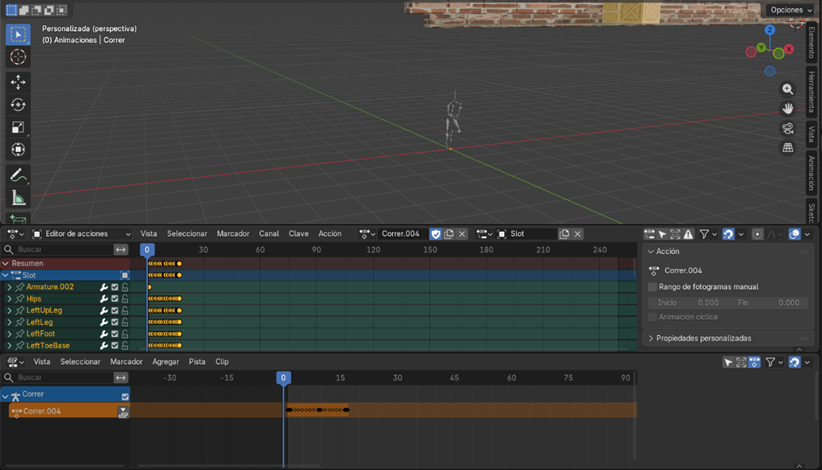Viewport: 822px width, 470px height.
Task: Activate the Rotate tool
Action: point(18,105)
